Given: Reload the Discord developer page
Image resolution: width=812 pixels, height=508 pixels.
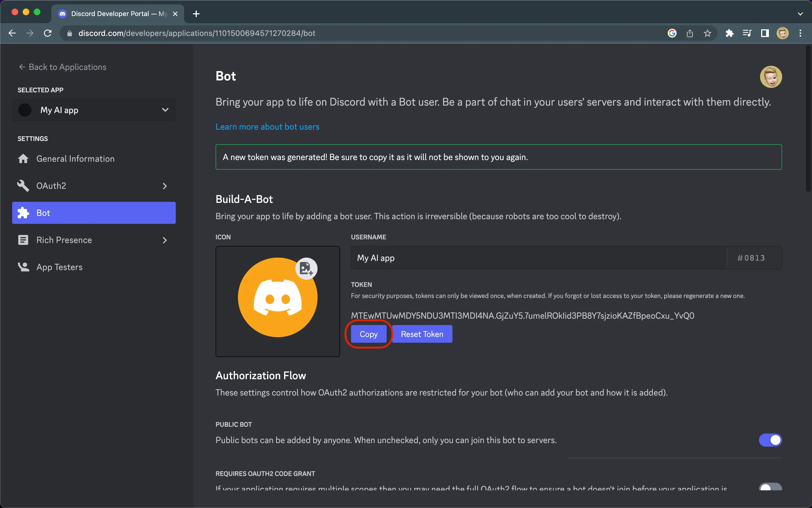Looking at the screenshot, I should (x=48, y=33).
